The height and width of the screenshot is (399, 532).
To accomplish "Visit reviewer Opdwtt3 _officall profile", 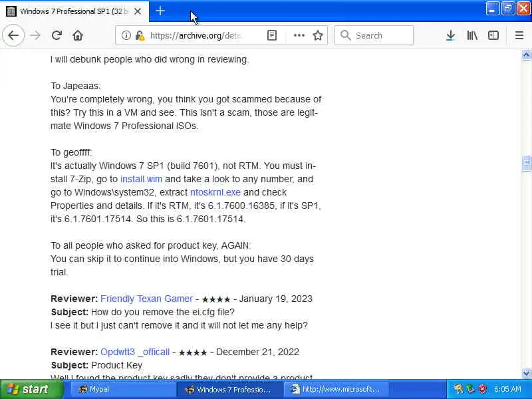I will coord(135,352).
